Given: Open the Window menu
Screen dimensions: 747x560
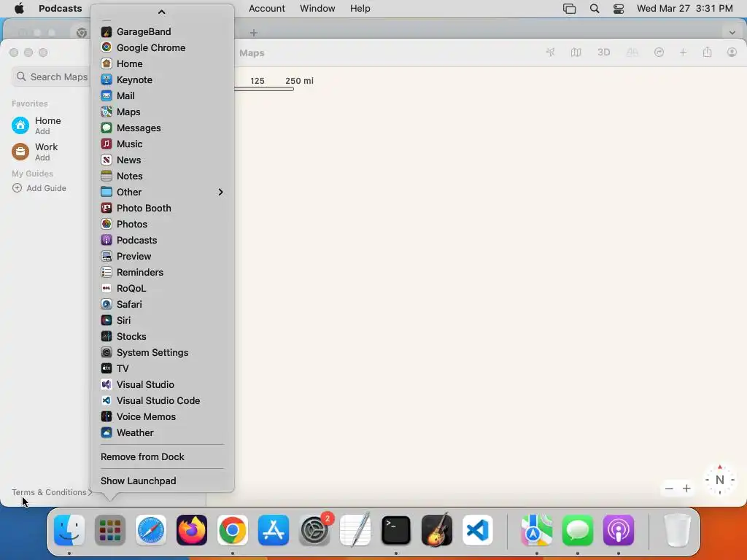Looking at the screenshot, I should click(317, 9).
